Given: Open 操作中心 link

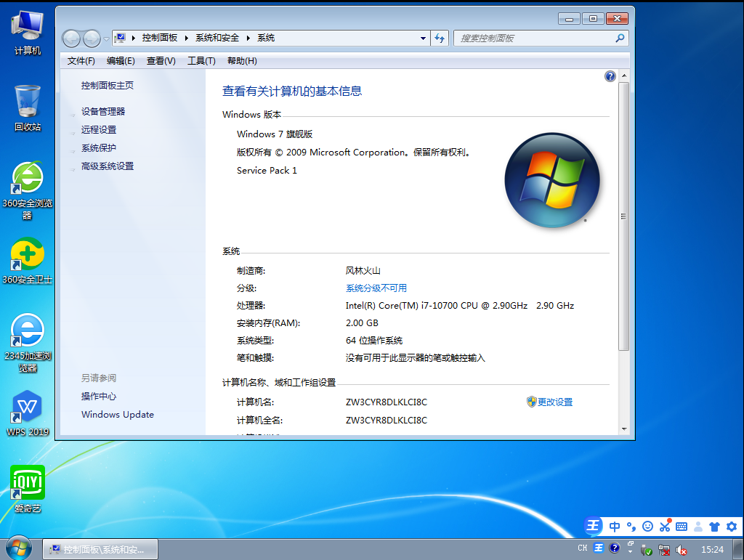Looking at the screenshot, I should pyautogui.click(x=98, y=397).
